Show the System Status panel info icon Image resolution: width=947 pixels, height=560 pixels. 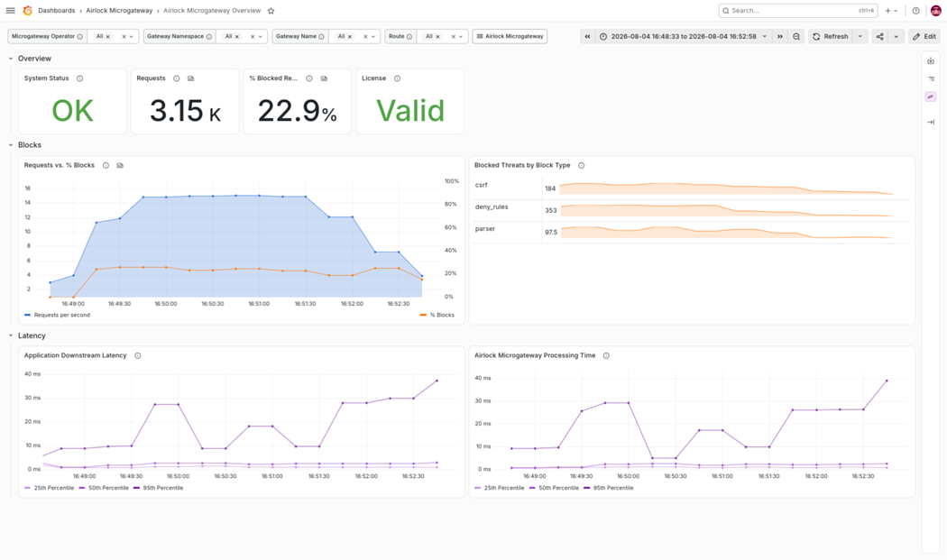pyautogui.click(x=79, y=78)
